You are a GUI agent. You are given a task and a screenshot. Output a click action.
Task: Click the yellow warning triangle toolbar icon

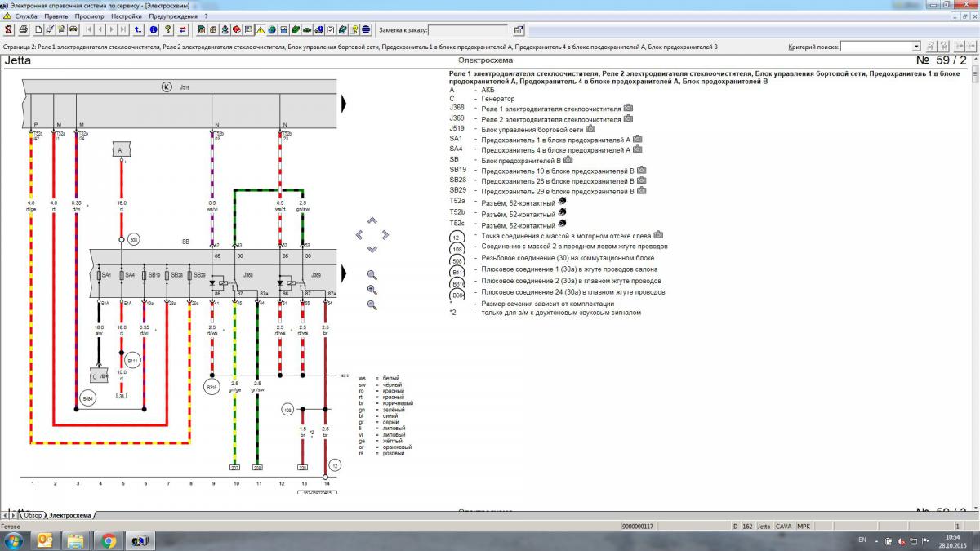(x=261, y=30)
